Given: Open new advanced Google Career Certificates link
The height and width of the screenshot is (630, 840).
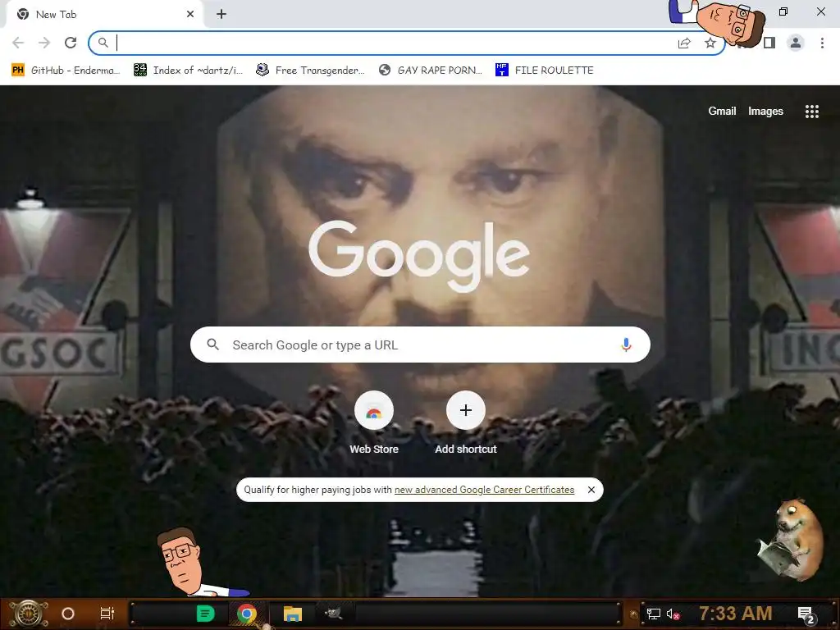Looking at the screenshot, I should pyautogui.click(x=484, y=490).
